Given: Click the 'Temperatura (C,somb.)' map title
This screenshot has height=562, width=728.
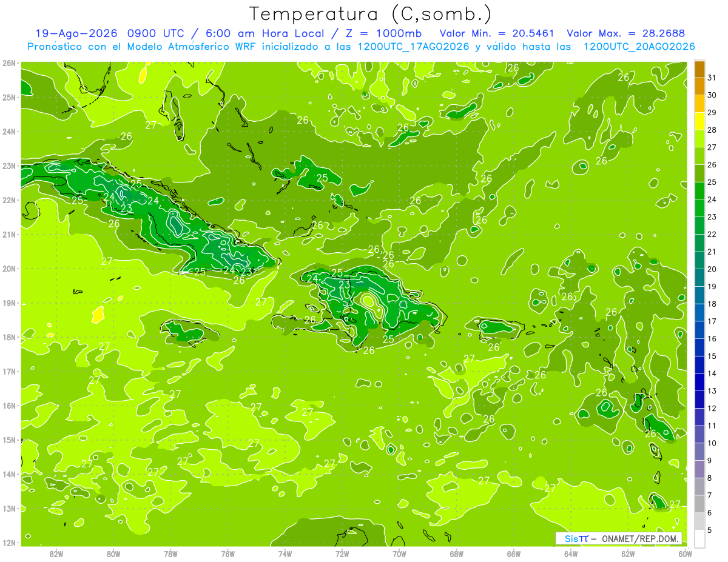Looking at the screenshot, I should [x=370, y=14].
